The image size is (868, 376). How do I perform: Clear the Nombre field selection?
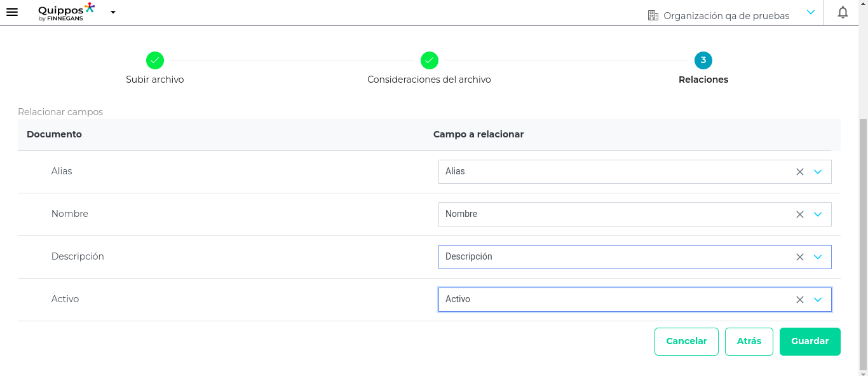pos(800,214)
